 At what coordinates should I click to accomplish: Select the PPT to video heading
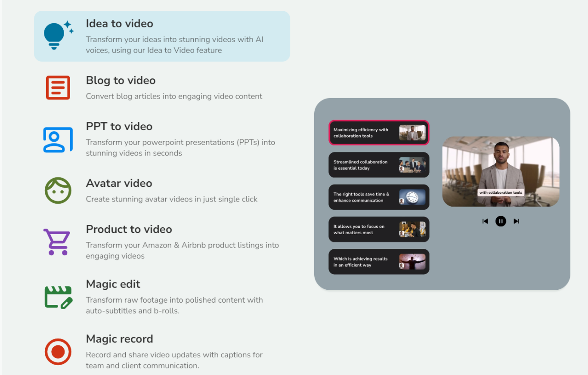tap(119, 126)
